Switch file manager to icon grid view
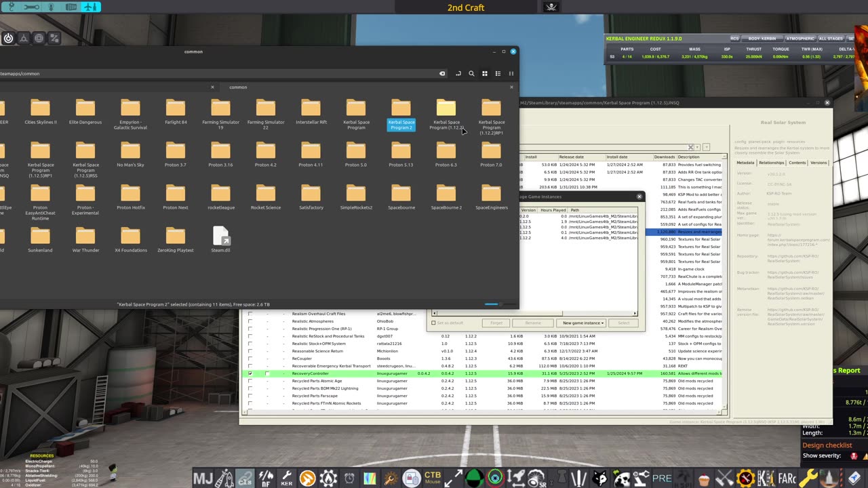 pyautogui.click(x=484, y=73)
